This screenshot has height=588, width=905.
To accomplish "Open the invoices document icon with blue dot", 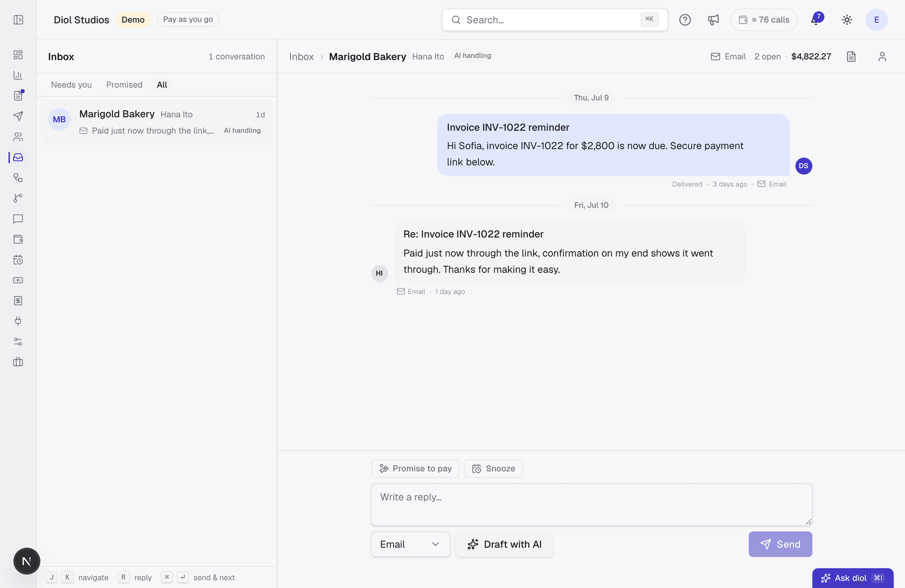I will point(18,95).
